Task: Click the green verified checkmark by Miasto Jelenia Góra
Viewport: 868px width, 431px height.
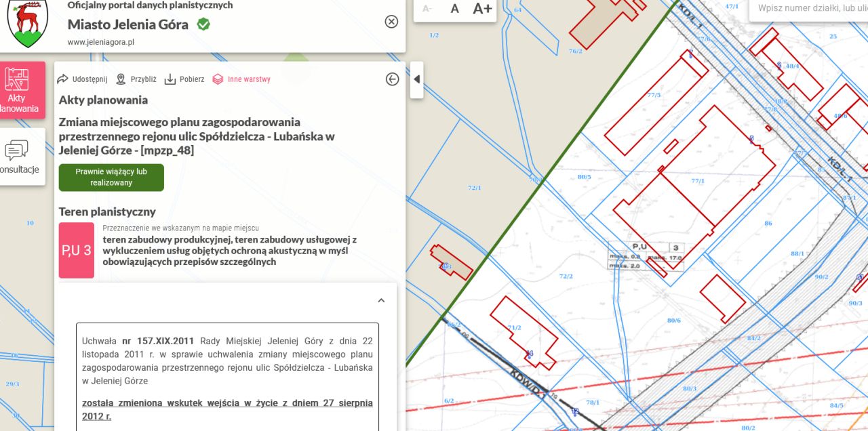Action: point(201,23)
